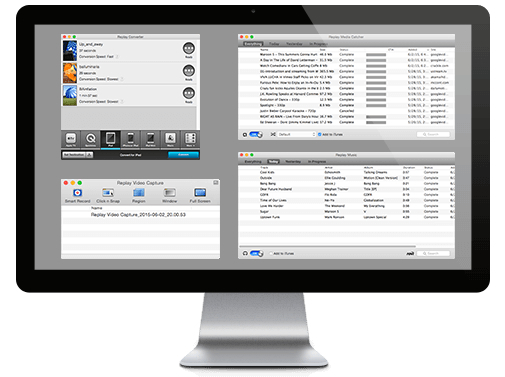Click the blue balloon thumbnail in Converter

click(70, 95)
